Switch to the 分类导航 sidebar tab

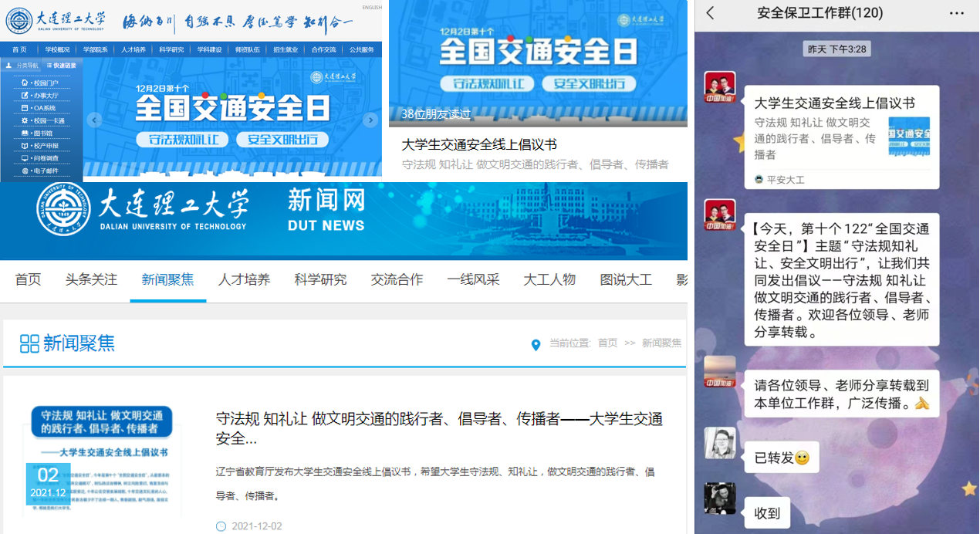22,66
